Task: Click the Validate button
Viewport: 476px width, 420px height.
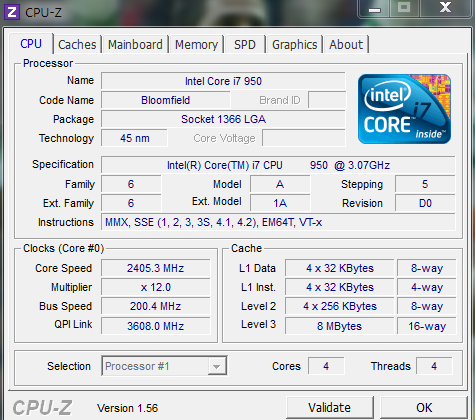Action: [x=329, y=407]
